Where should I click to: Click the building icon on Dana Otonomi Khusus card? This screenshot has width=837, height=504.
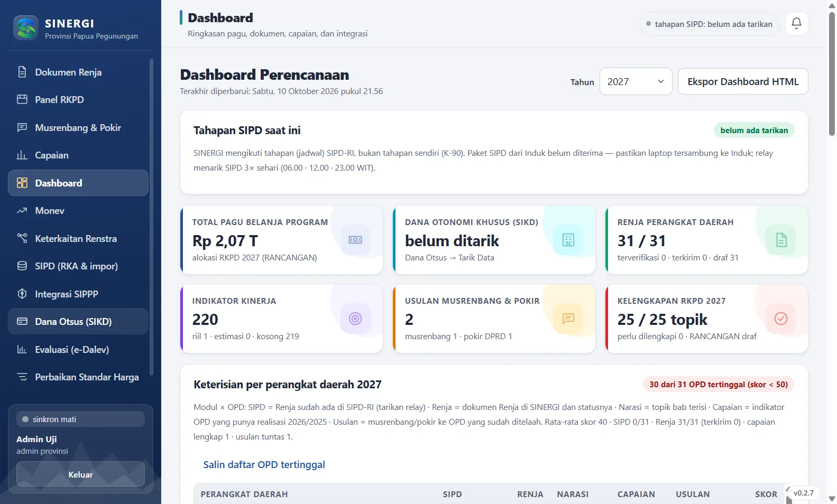[x=568, y=240]
